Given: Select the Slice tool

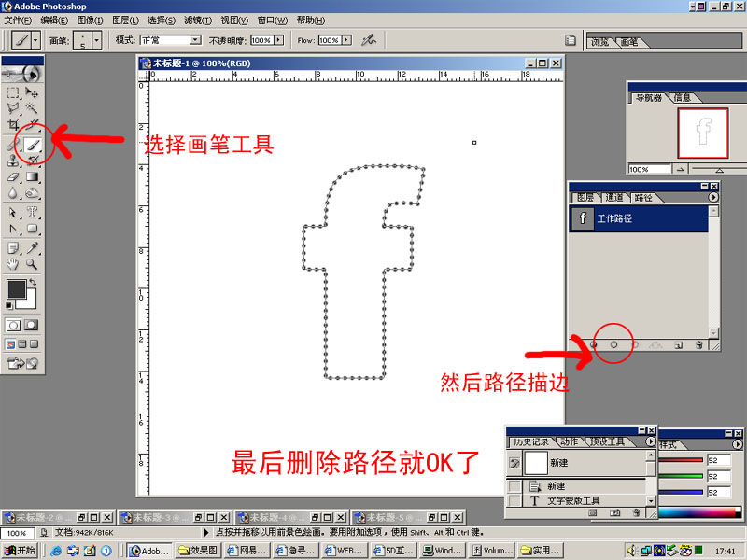Looking at the screenshot, I should (x=32, y=125).
